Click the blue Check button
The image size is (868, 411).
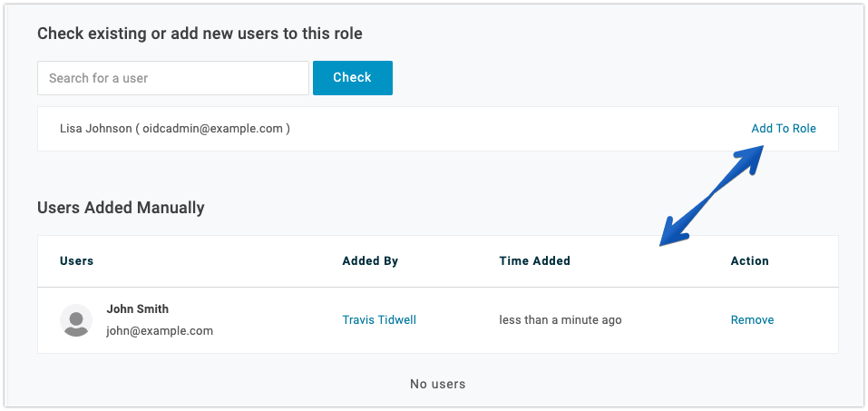(x=353, y=78)
